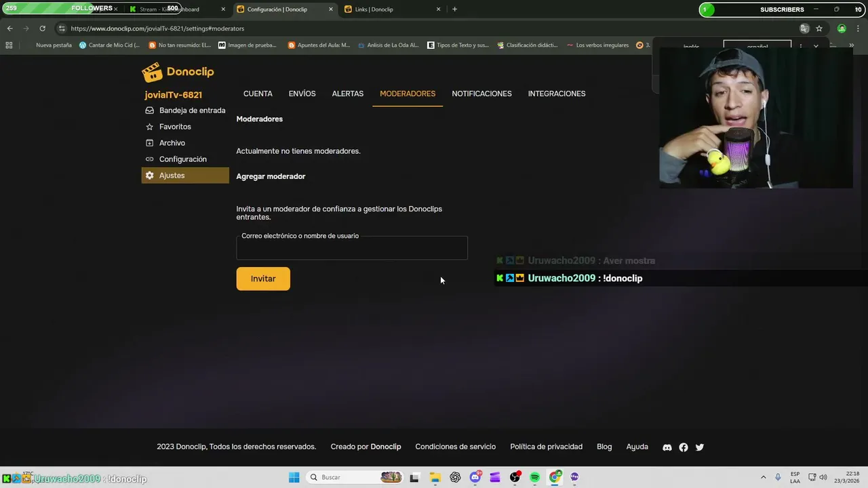Click the address bar URL
The image size is (868, 488).
[x=157, y=28]
